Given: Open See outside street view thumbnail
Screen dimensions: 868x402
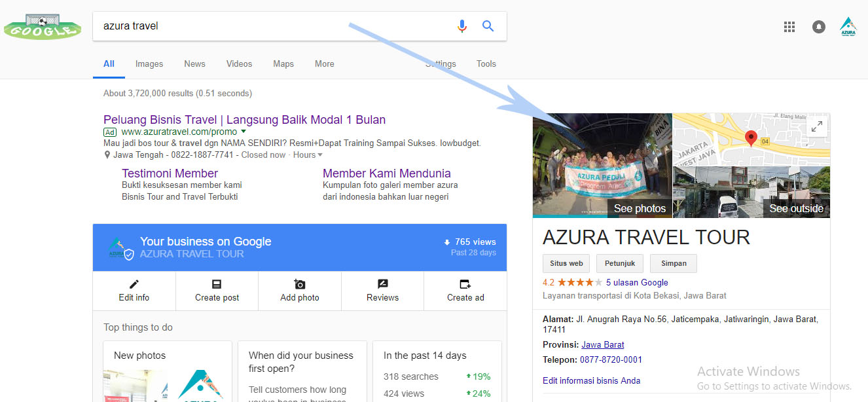Looking at the screenshot, I should click(x=751, y=192).
